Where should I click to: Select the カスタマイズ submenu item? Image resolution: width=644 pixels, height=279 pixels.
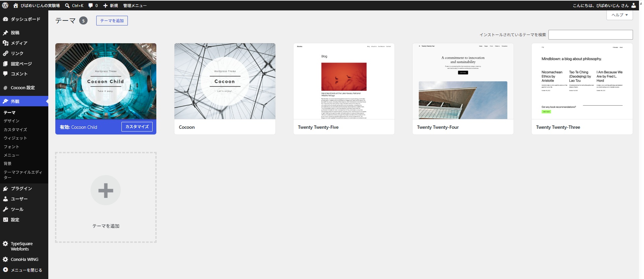15,130
